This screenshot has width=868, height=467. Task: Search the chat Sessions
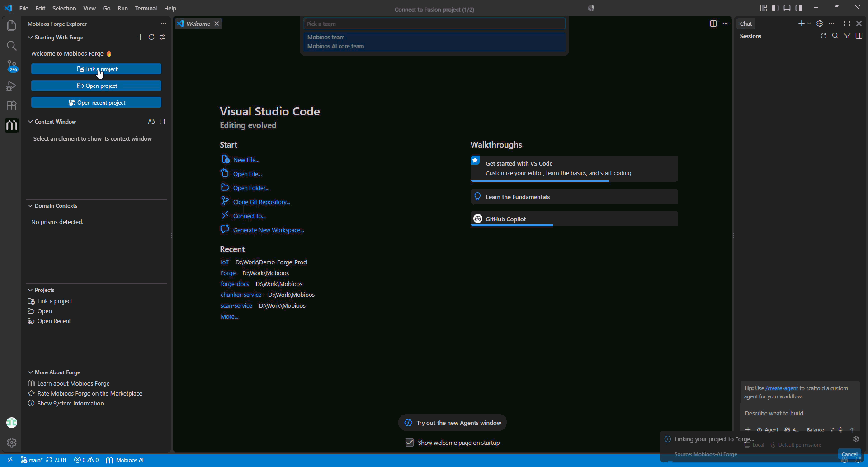(x=835, y=36)
